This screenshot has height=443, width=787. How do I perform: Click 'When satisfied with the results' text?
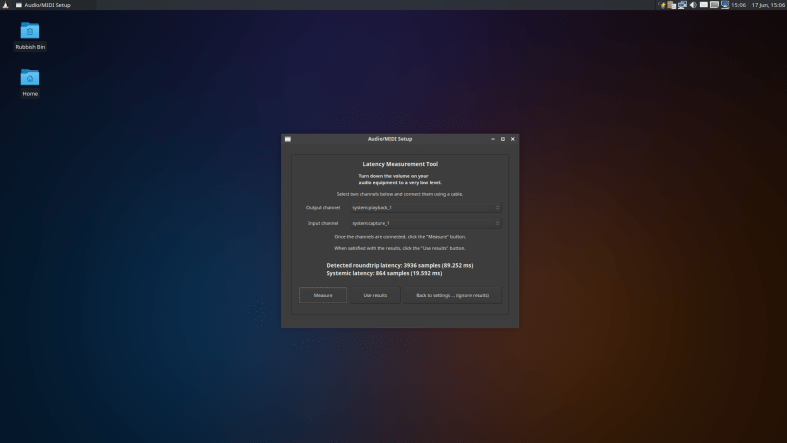point(400,248)
